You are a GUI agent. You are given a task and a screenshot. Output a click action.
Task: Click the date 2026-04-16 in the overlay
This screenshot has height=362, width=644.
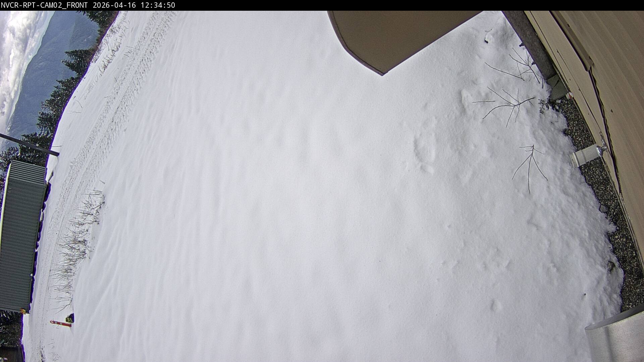(x=113, y=5)
